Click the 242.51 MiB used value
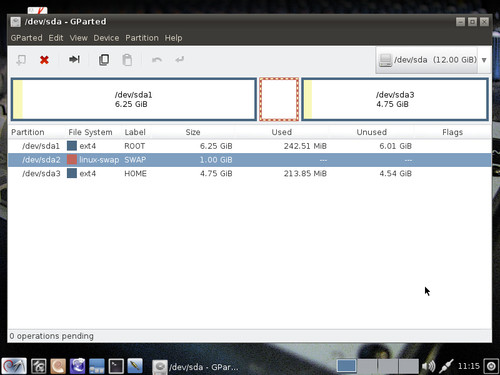 coord(305,146)
